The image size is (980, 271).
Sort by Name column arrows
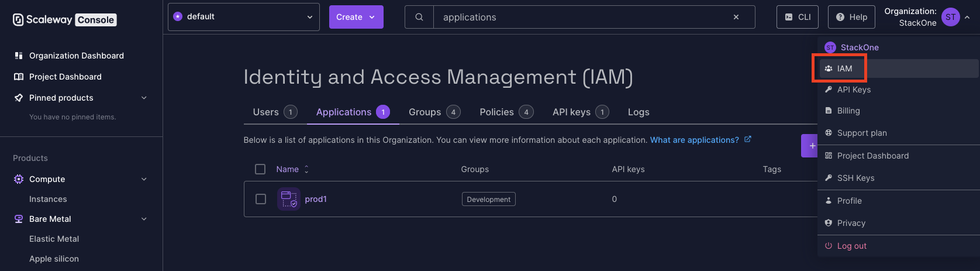pos(306,169)
